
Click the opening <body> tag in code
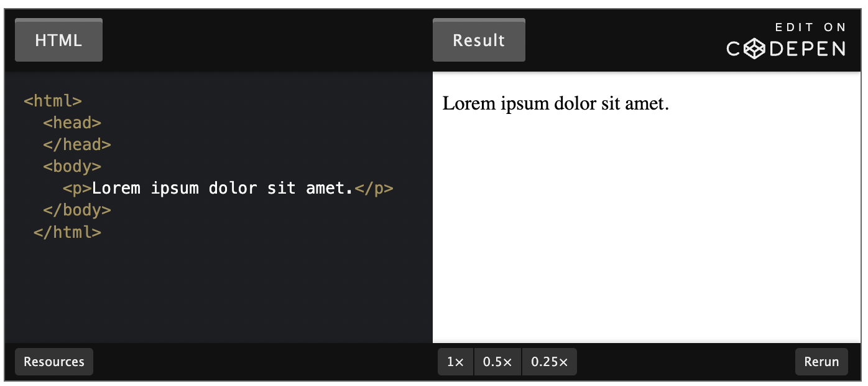tap(72, 166)
